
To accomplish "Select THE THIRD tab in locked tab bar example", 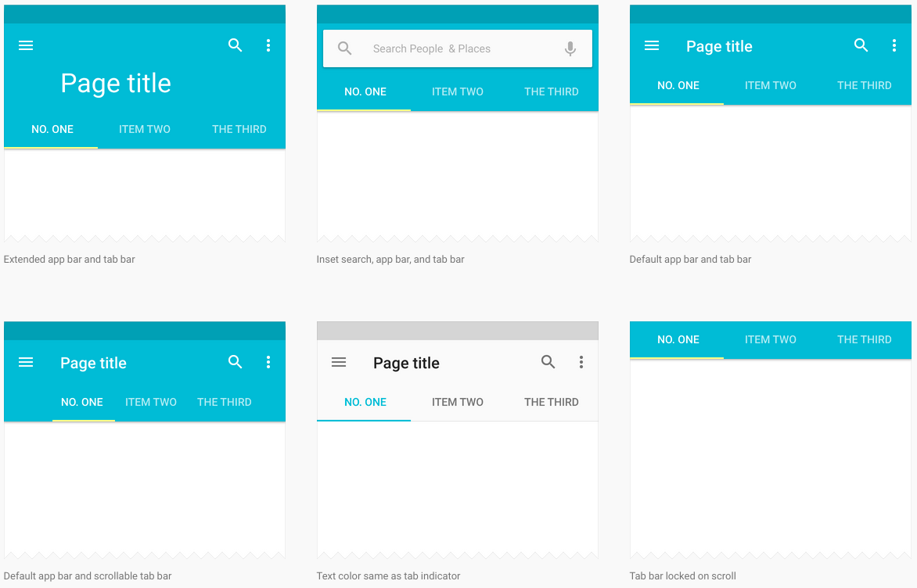I will coord(864,339).
